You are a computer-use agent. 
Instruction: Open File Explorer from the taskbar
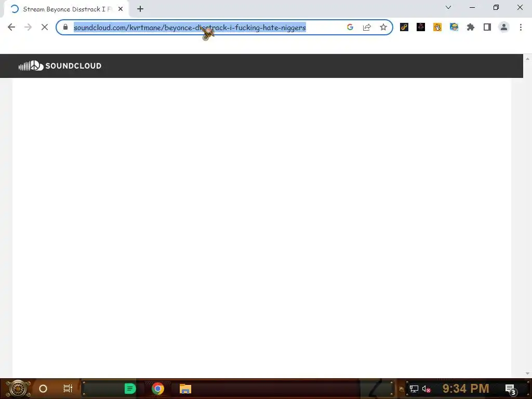[185, 389]
